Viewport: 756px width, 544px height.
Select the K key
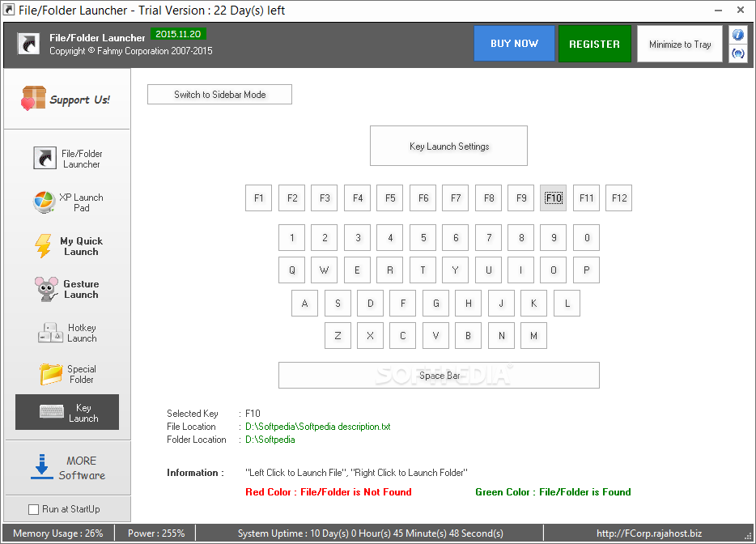click(533, 304)
